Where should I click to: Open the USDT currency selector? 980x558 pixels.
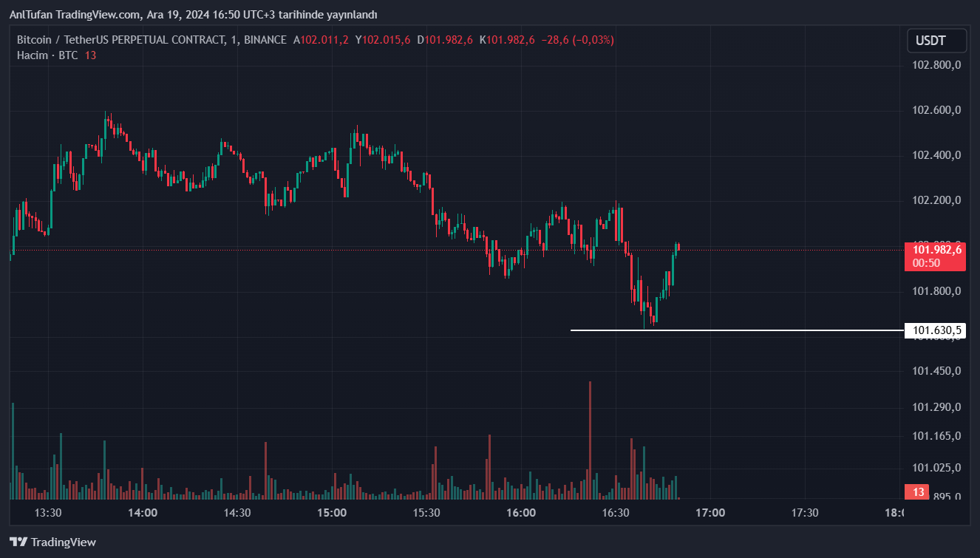(x=936, y=41)
